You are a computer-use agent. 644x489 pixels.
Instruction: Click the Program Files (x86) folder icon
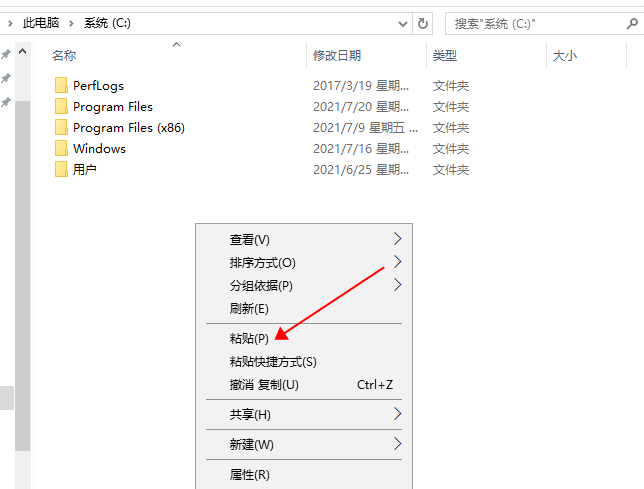click(x=61, y=128)
